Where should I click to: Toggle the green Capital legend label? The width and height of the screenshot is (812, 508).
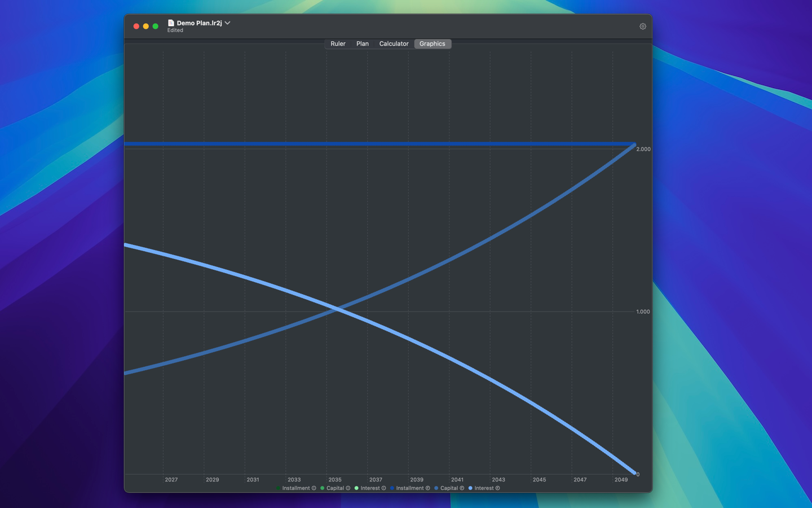(x=335, y=488)
